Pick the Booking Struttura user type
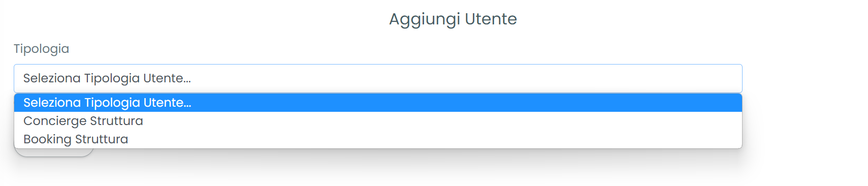This screenshot has width=868, height=186. [x=378, y=139]
